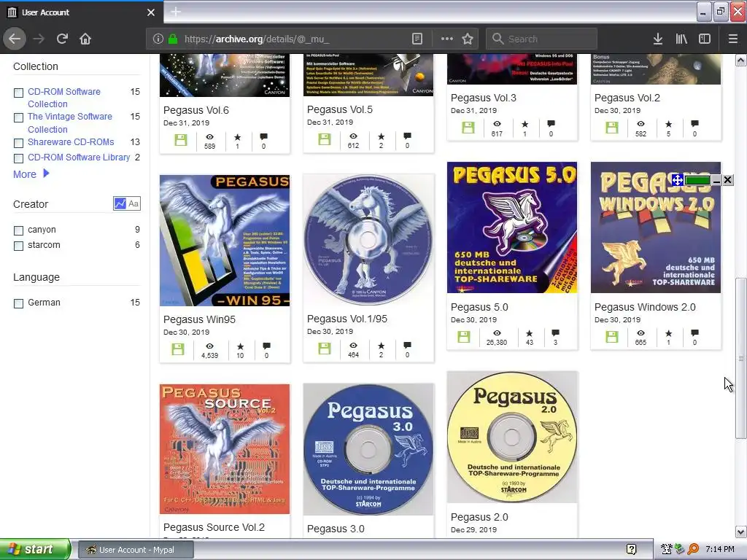Toggle the sidebar icon in toolbar
The height and width of the screenshot is (560, 747).
(x=705, y=39)
